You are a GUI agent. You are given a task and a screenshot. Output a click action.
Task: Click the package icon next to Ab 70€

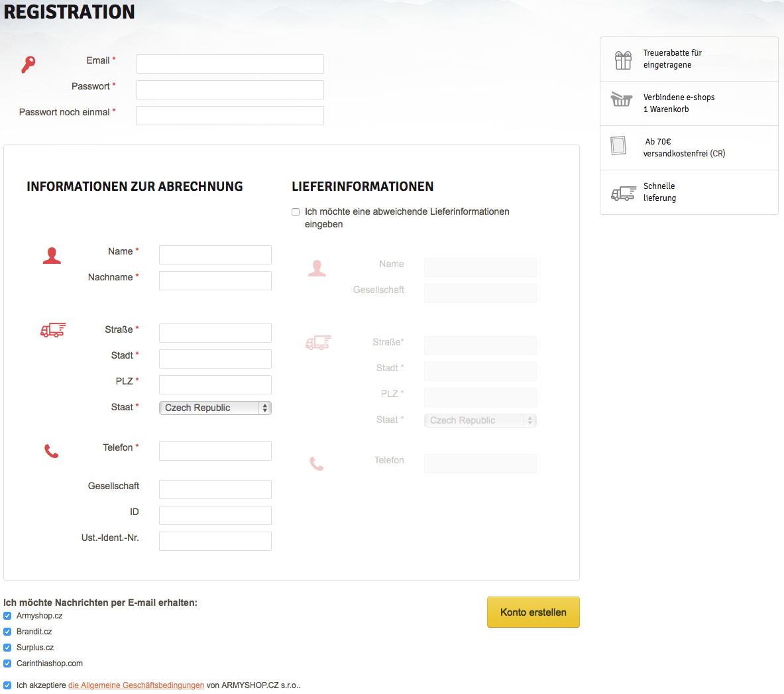click(618, 145)
